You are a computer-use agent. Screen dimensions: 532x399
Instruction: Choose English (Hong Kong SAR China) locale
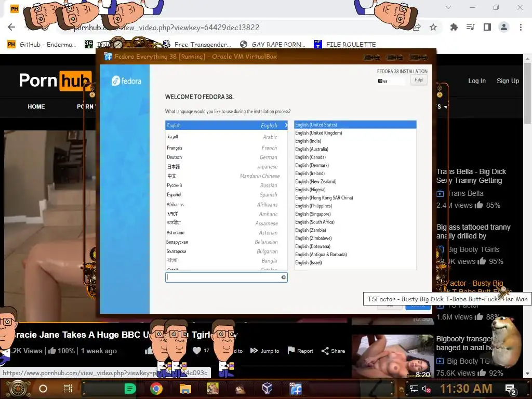(x=355, y=198)
